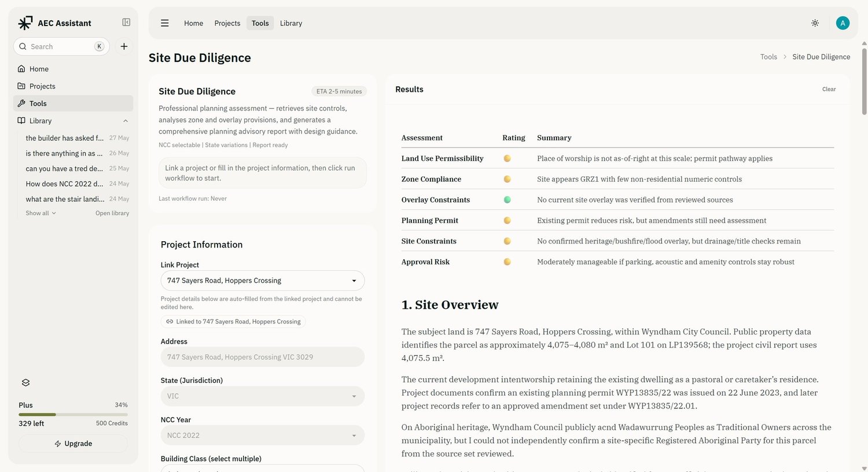
Task: Collapse the Library section chevron
Action: (126, 121)
